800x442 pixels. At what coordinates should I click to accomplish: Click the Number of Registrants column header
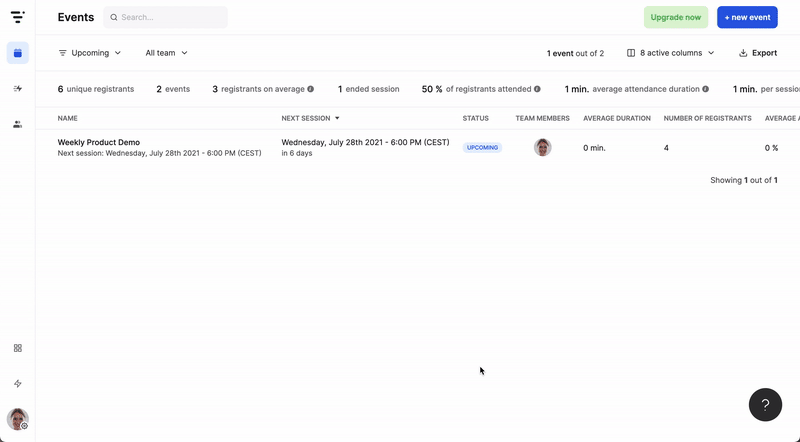(x=707, y=118)
